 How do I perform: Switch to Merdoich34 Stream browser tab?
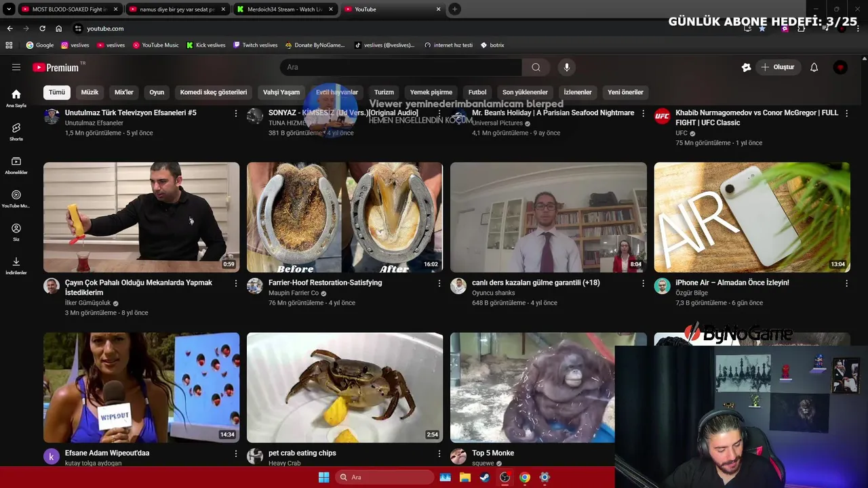(x=283, y=9)
